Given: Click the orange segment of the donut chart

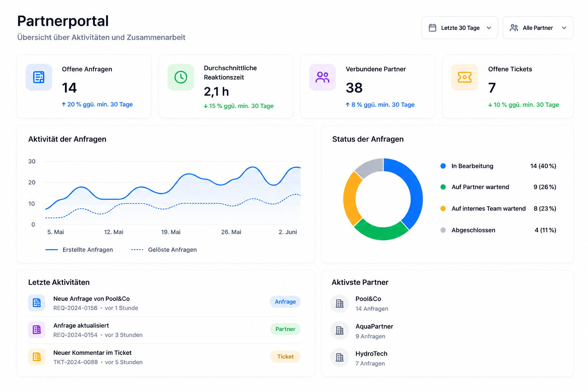Looking at the screenshot, I should coord(350,199).
